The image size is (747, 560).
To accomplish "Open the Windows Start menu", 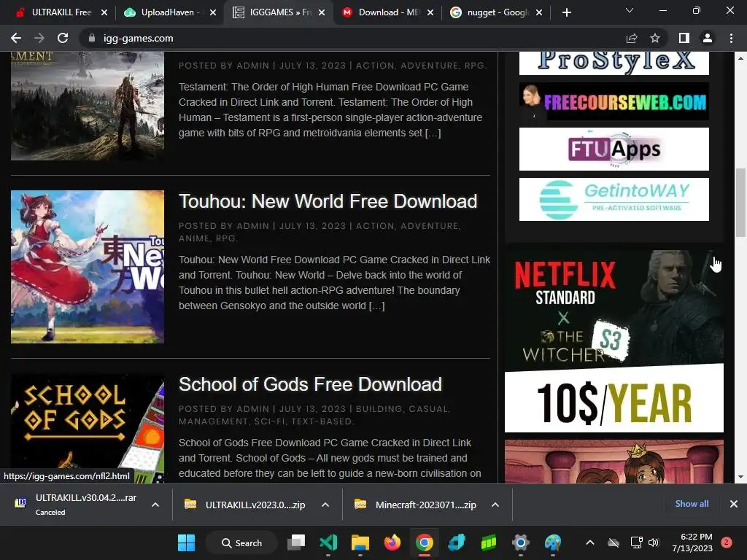I will click(x=186, y=542).
